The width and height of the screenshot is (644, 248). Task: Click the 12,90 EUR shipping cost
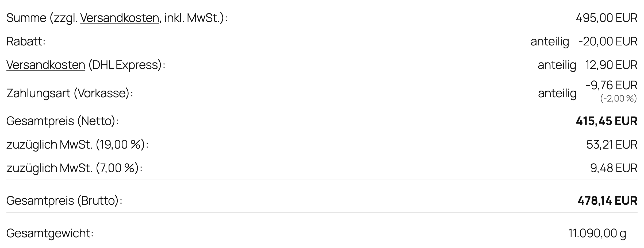[611, 65]
